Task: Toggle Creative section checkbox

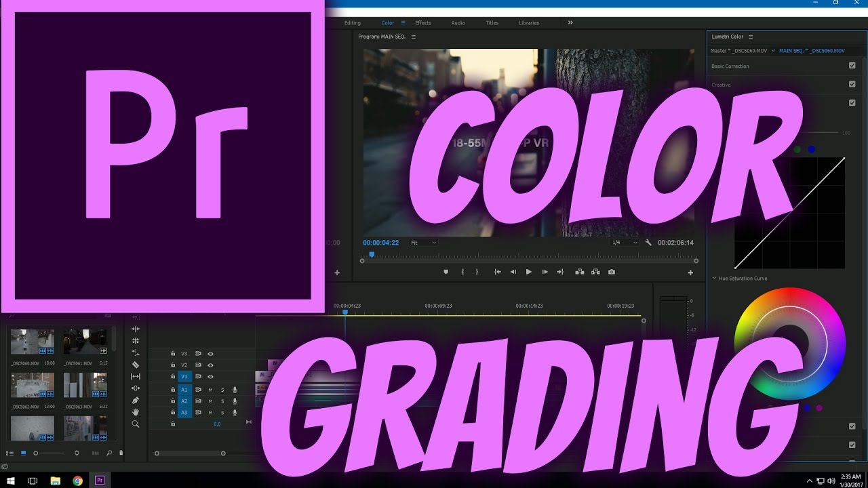Action: tap(852, 84)
